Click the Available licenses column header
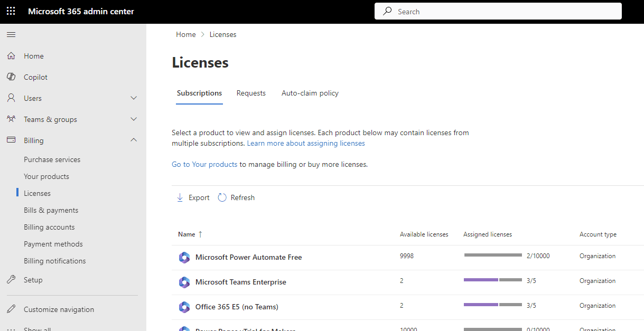Screen dimensions: 644x331 point(424,234)
